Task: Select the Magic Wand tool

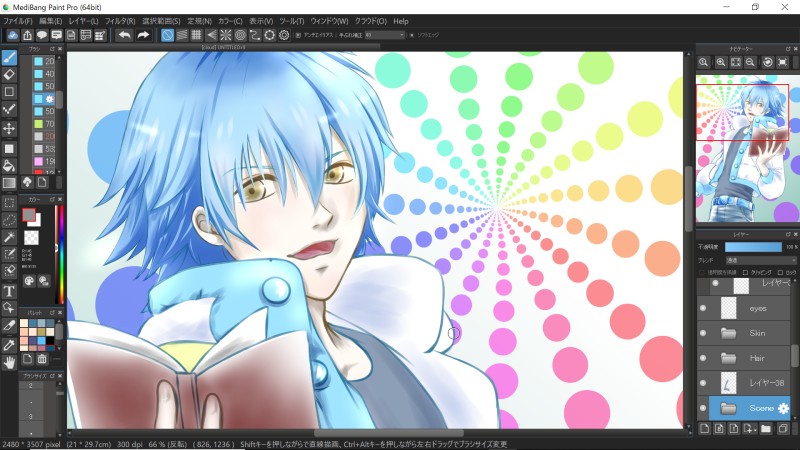Action: coord(9,237)
